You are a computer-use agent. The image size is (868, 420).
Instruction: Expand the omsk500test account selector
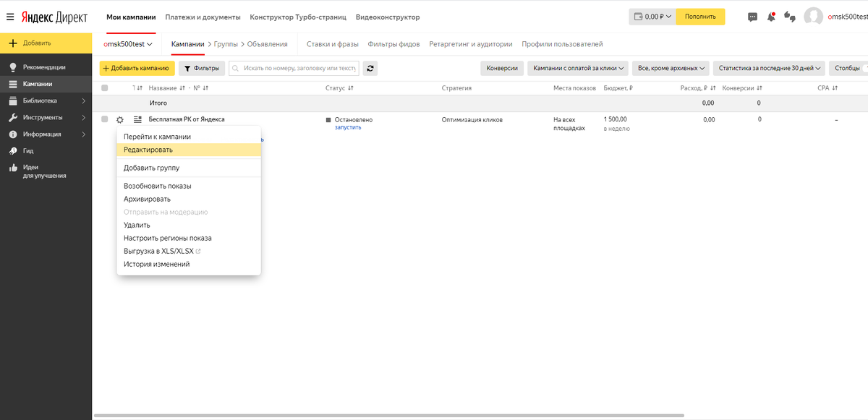[x=128, y=44]
